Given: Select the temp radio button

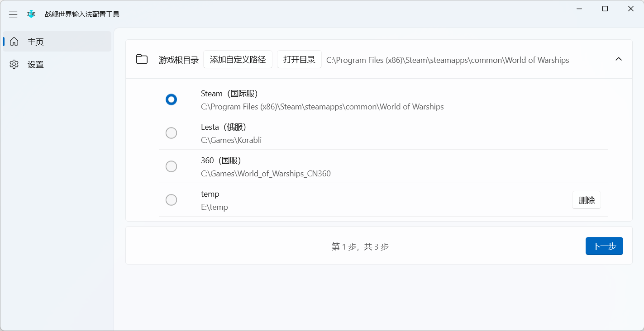Looking at the screenshot, I should (x=171, y=200).
